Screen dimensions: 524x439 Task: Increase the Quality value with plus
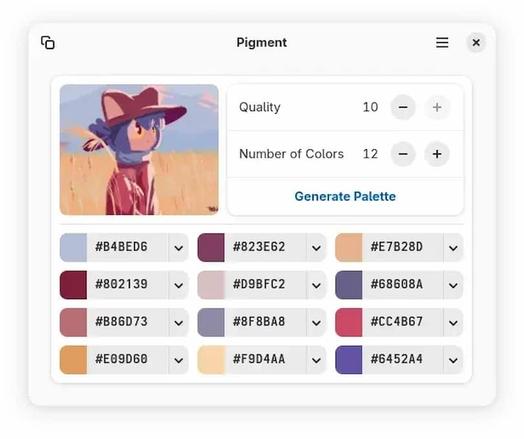click(x=437, y=107)
